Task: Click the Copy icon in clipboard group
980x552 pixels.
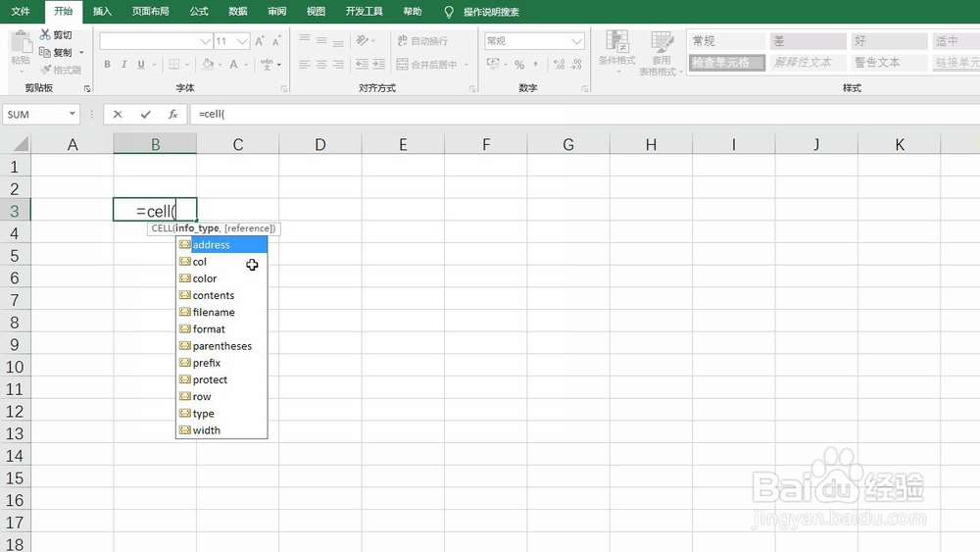Action: click(x=45, y=52)
